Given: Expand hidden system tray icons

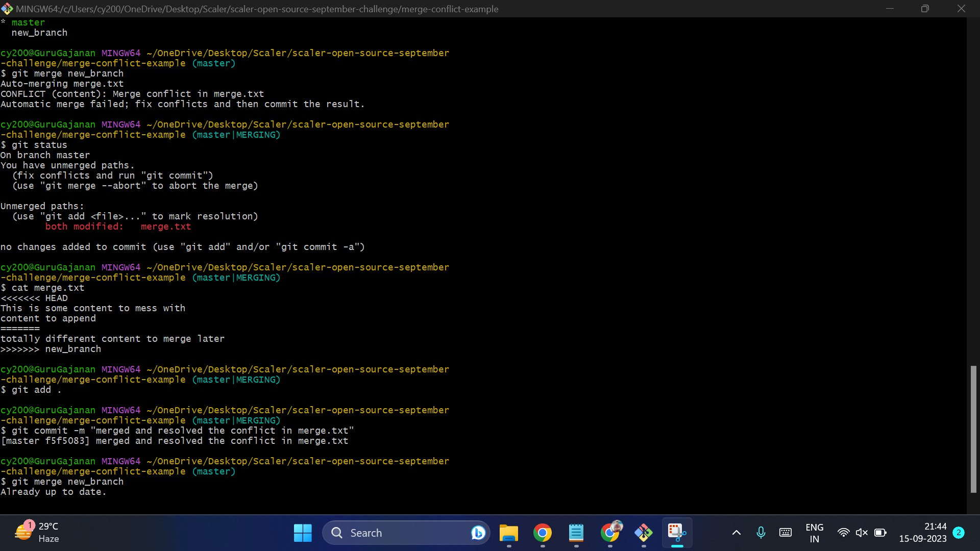Looking at the screenshot, I should pos(737,532).
